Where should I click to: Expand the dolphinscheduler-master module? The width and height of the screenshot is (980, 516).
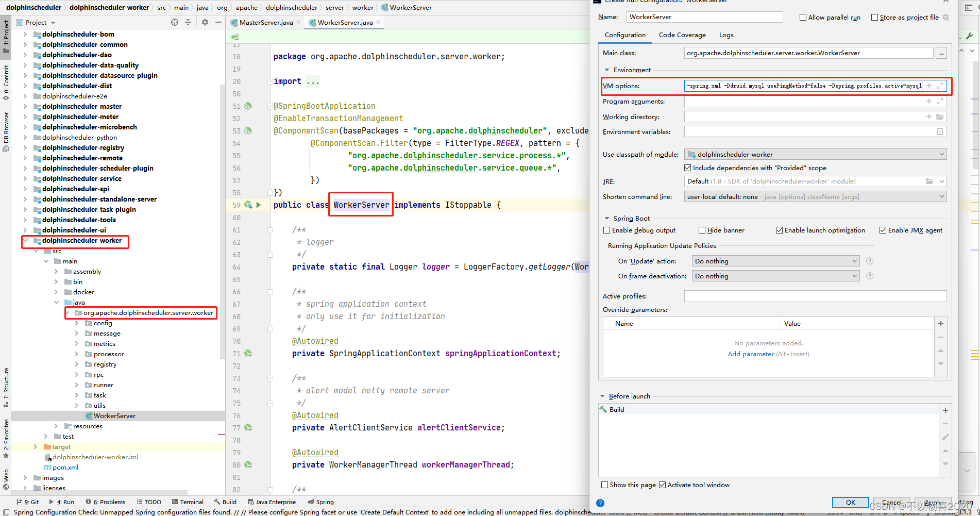(25, 106)
